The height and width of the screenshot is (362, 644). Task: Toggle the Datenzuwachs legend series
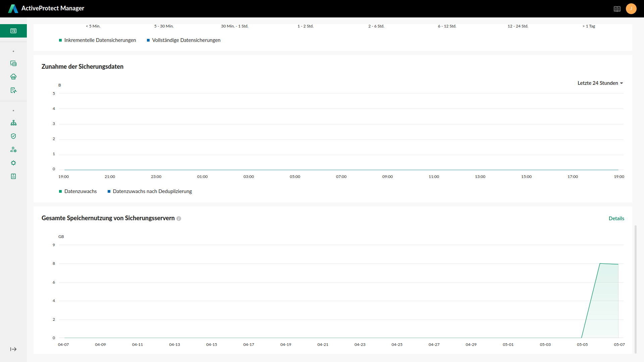coord(78,191)
